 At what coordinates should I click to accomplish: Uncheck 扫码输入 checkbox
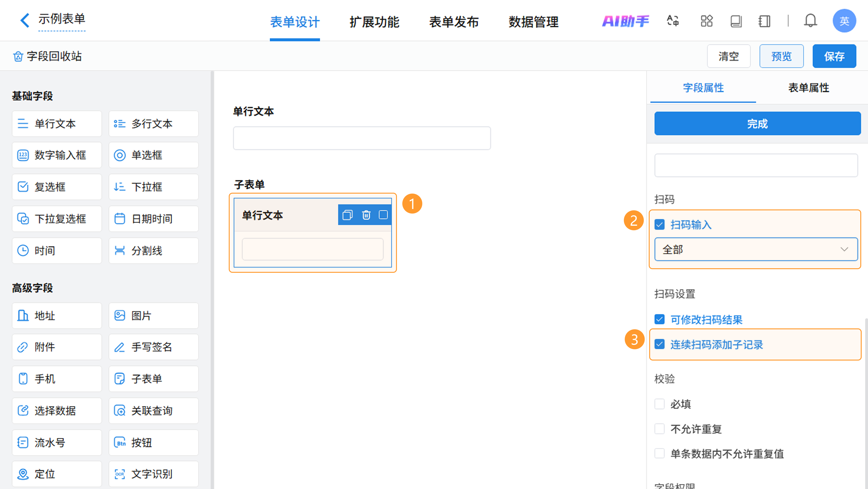coord(659,225)
